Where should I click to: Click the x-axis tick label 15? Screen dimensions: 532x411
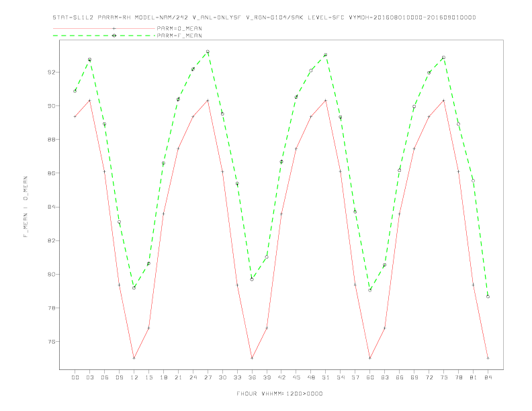click(148, 377)
